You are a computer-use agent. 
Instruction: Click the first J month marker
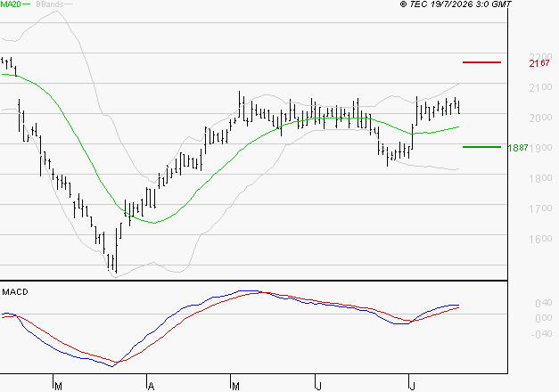[x=319, y=387]
